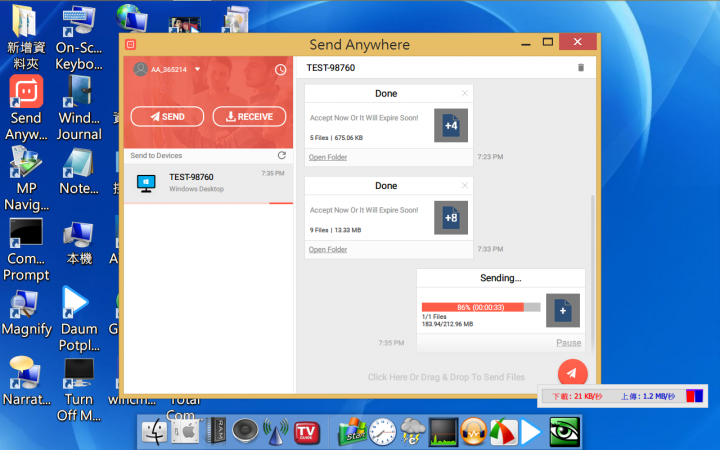Click the eye icon in the dock
The height and width of the screenshot is (450, 720).
pyautogui.click(x=565, y=432)
